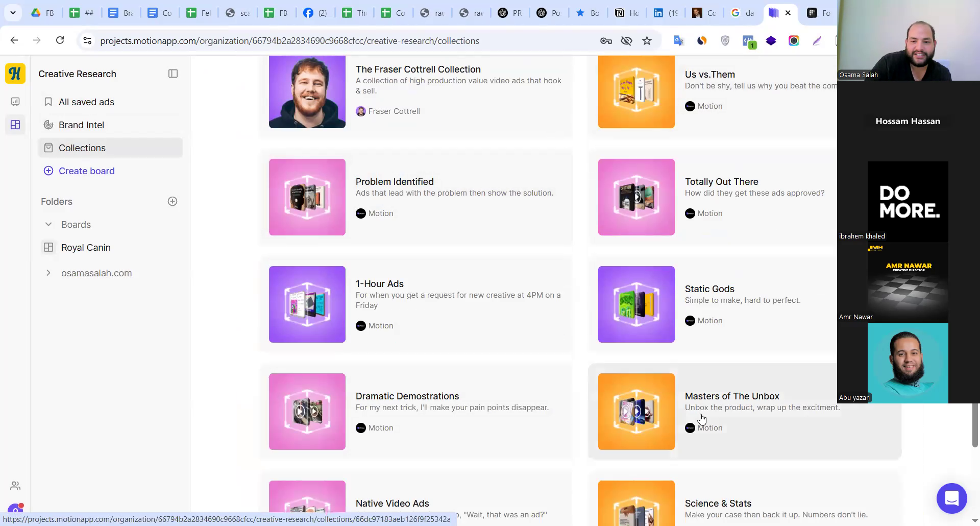Click the eye-slash tracking icon in address bar
Viewport: 980px width, 526px height.
[626, 41]
